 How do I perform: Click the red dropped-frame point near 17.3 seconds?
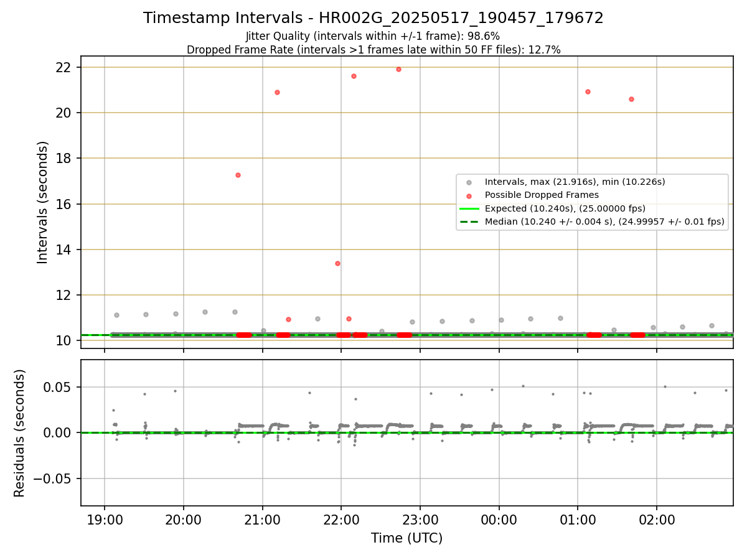coord(238,175)
